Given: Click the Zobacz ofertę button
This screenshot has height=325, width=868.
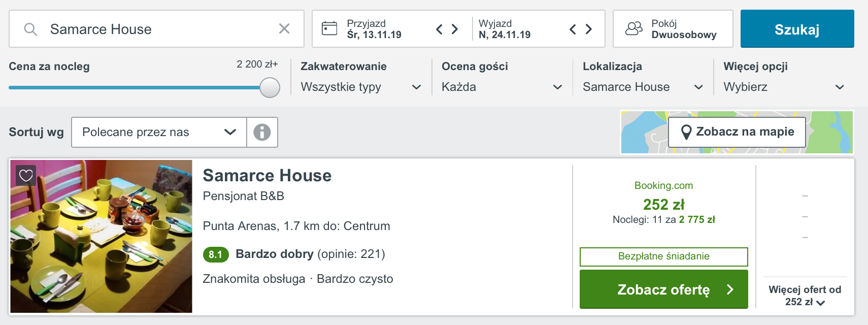Looking at the screenshot, I should [x=663, y=289].
